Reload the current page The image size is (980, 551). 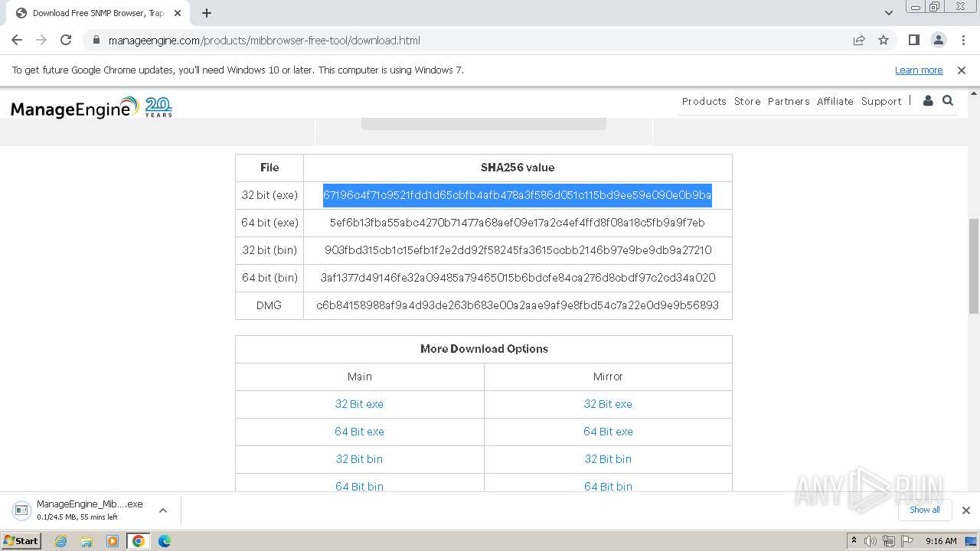pyautogui.click(x=66, y=41)
